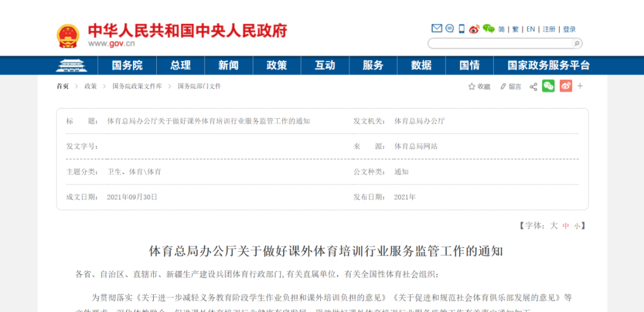Click the 注册 register link
Viewport: 644px width, 312px height.
[549, 29]
